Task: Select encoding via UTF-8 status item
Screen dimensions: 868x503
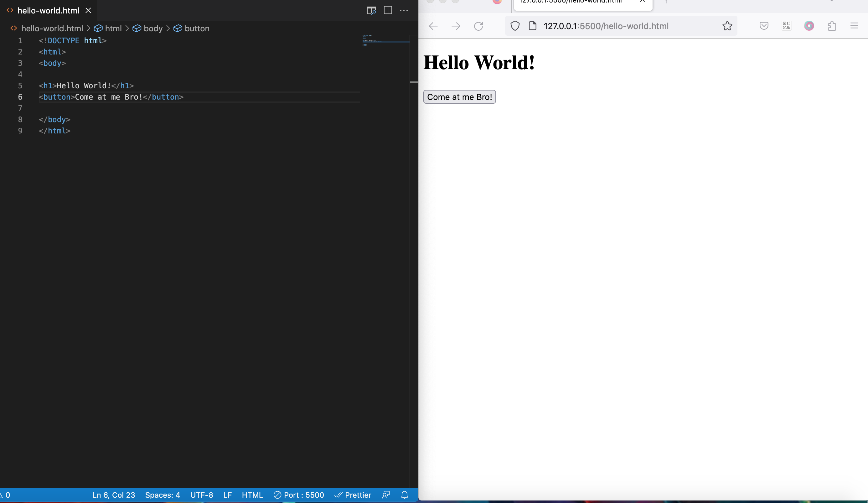Action: 202,495
